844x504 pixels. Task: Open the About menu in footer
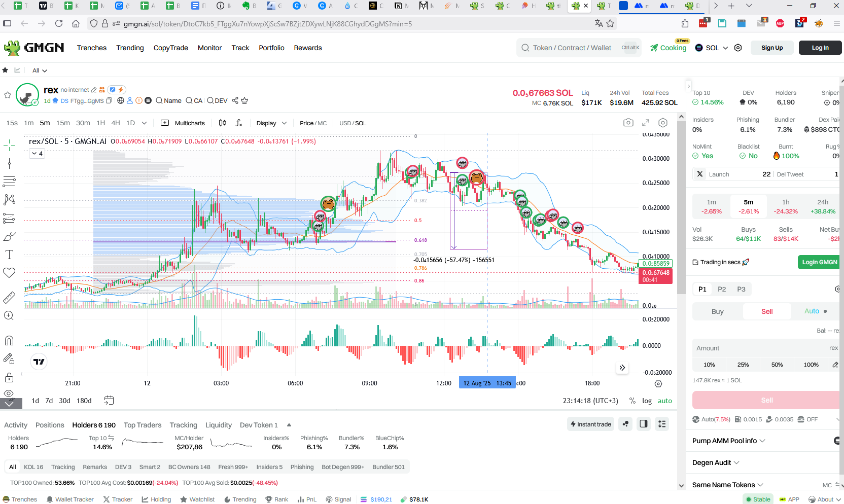point(825,499)
